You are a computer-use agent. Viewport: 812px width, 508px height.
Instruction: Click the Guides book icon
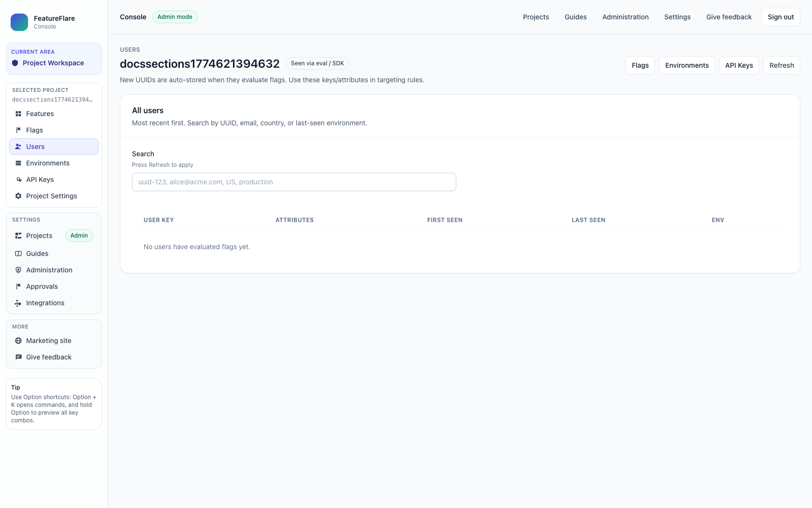[x=18, y=254]
